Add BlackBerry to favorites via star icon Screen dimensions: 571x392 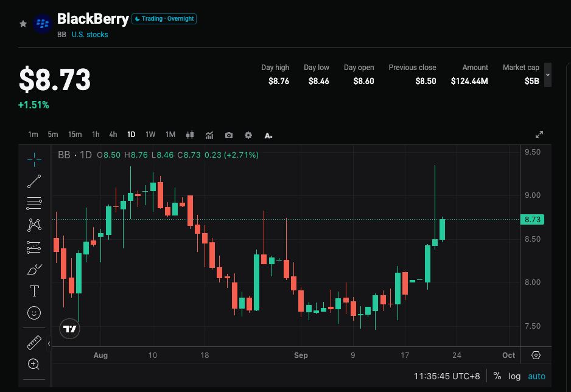[23, 24]
